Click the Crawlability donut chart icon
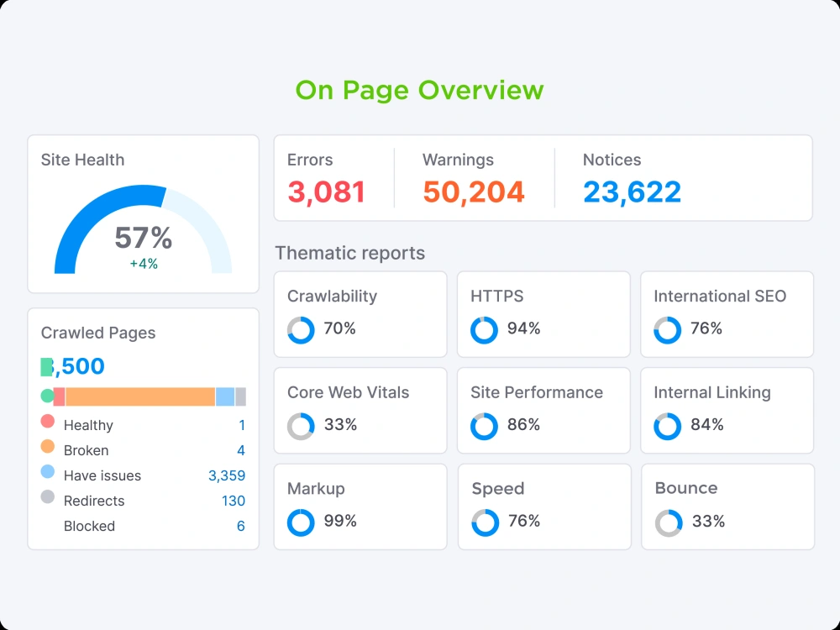Image resolution: width=840 pixels, height=630 pixels. (x=301, y=330)
